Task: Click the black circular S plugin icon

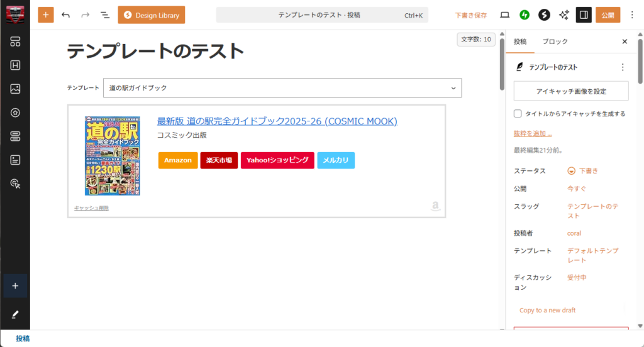Action: [x=544, y=15]
